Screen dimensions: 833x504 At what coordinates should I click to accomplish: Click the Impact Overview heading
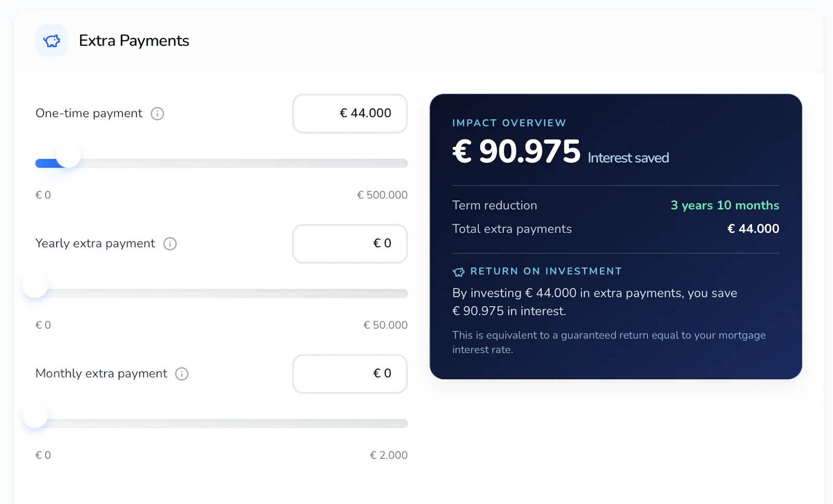509,123
